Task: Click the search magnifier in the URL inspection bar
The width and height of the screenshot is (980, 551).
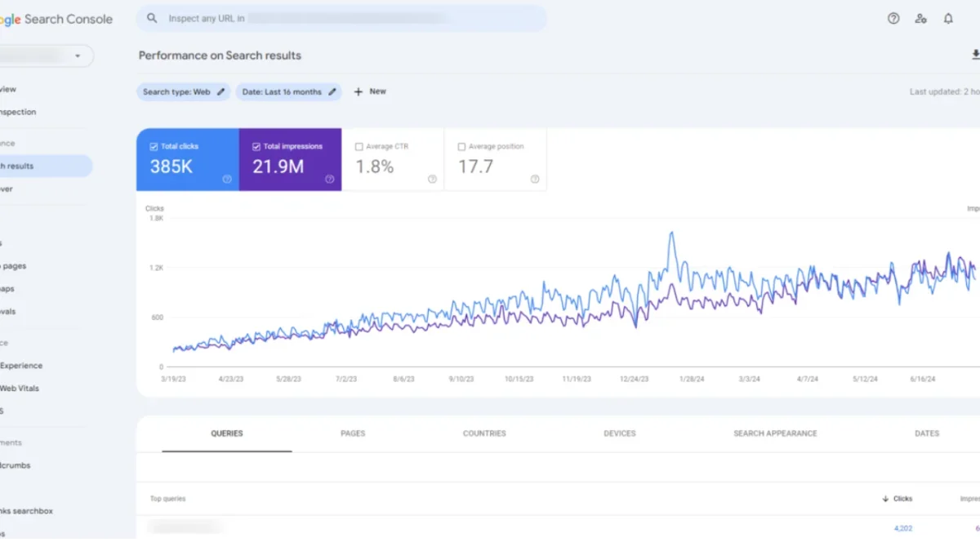Action: [x=152, y=18]
